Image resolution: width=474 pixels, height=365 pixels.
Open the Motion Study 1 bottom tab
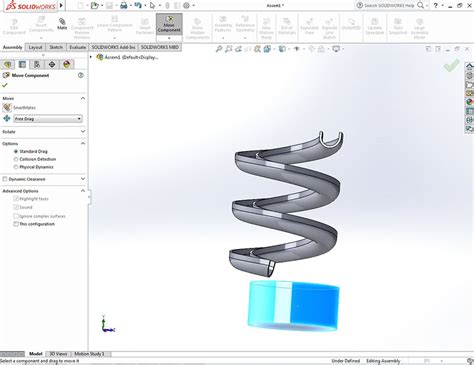pos(89,354)
